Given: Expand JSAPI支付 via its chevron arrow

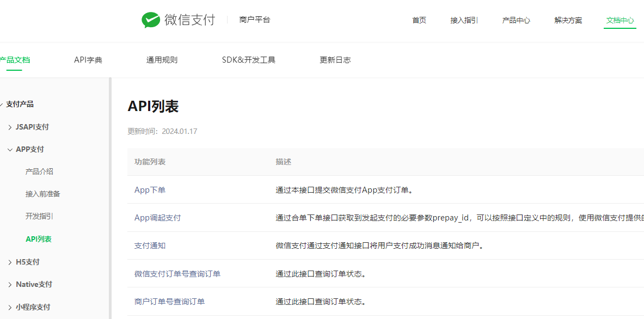Looking at the screenshot, I should (10, 127).
